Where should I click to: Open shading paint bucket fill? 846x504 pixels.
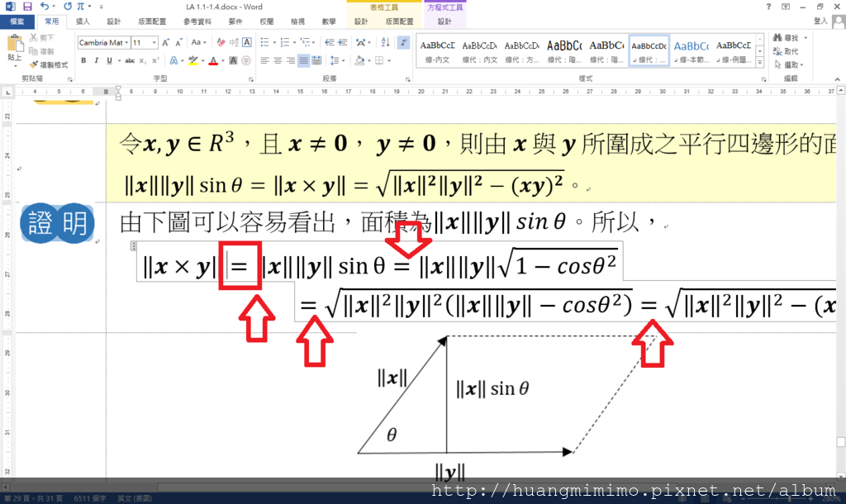(360, 60)
